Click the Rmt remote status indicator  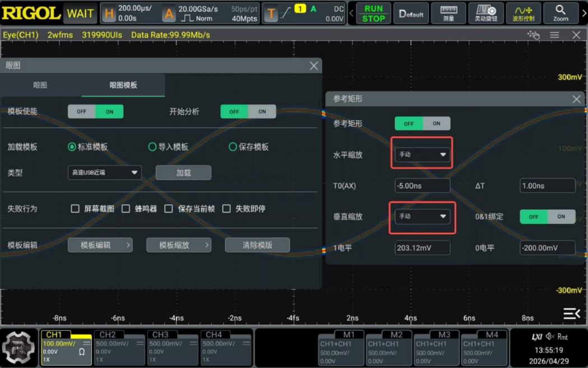(x=562, y=337)
